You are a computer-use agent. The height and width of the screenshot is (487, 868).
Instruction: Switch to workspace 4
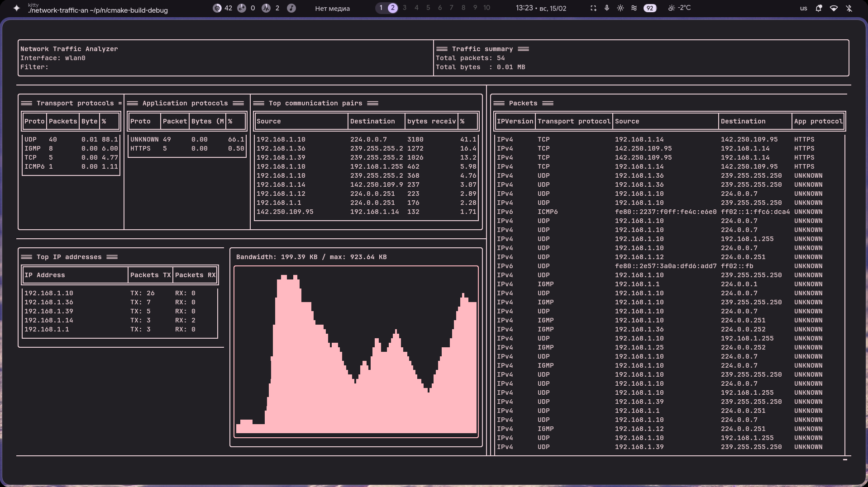coord(416,8)
